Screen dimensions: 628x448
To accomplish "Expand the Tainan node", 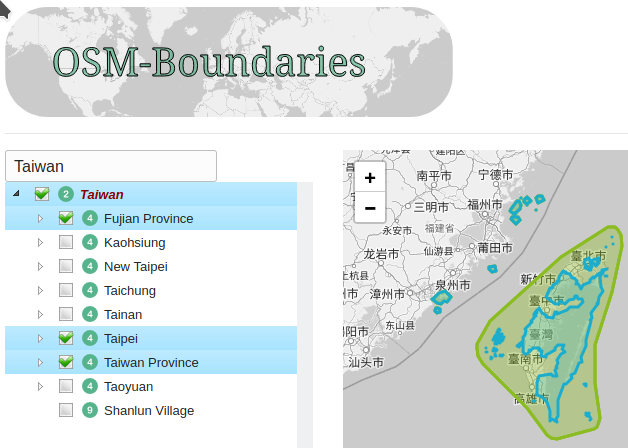I will click(x=40, y=315).
